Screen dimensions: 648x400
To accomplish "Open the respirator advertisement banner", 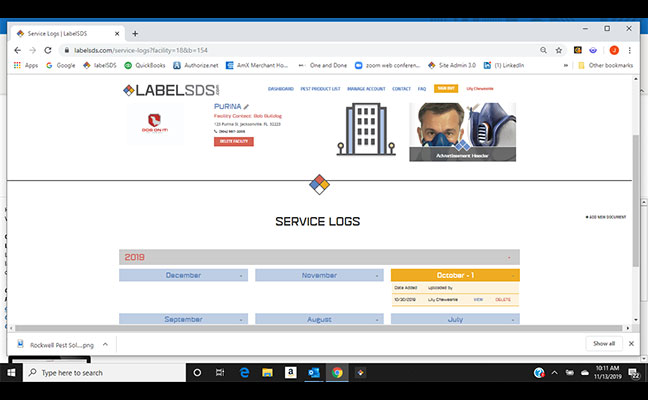I will tap(462, 132).
